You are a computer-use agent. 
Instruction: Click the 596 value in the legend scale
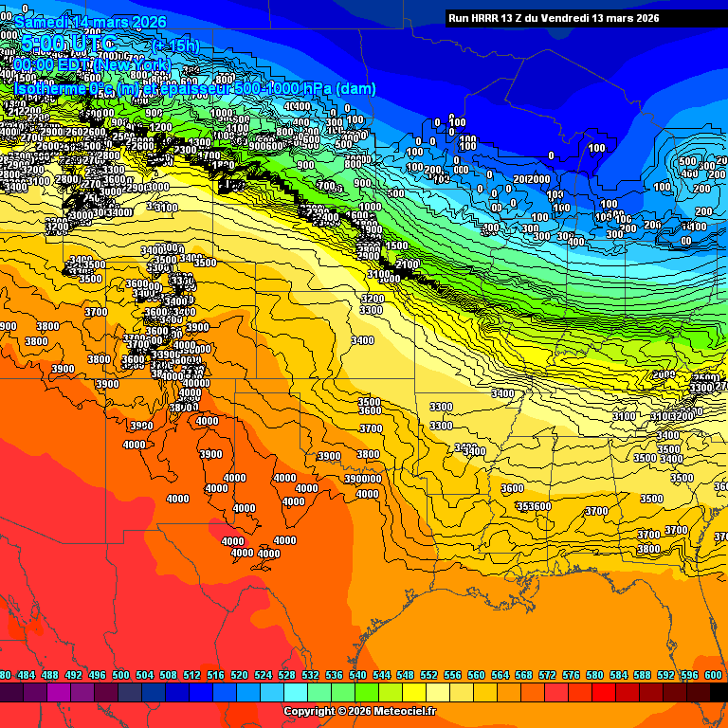pyautogui.click(x=690, y=675)
